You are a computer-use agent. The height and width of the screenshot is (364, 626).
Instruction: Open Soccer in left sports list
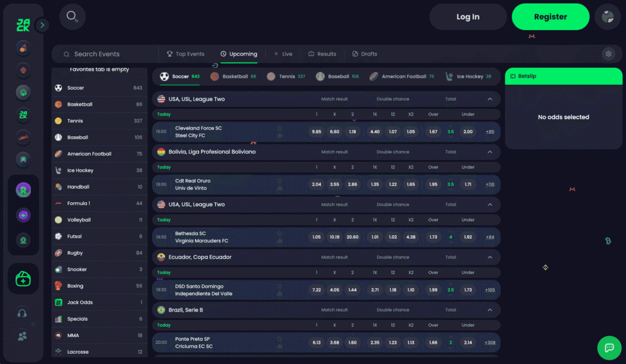(99, 88)
